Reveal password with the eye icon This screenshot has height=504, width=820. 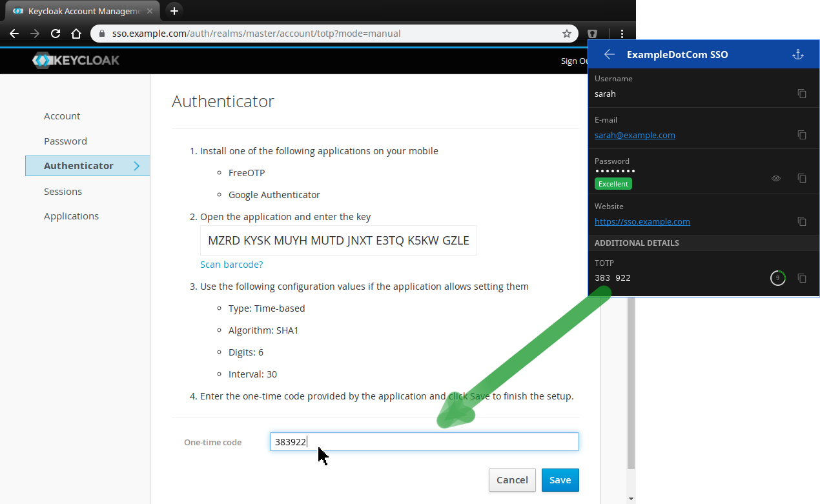pos(776,178)
